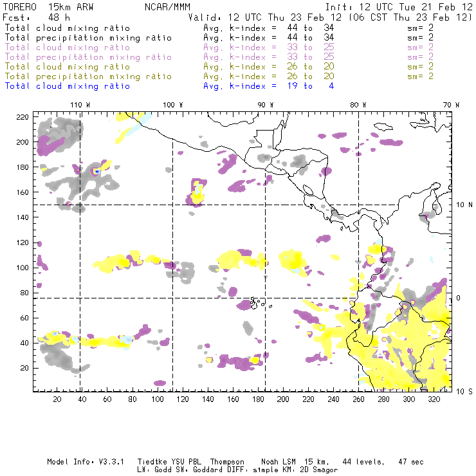Click the "80 W" longitude label

pyautogui.click(x=358, y=105)
